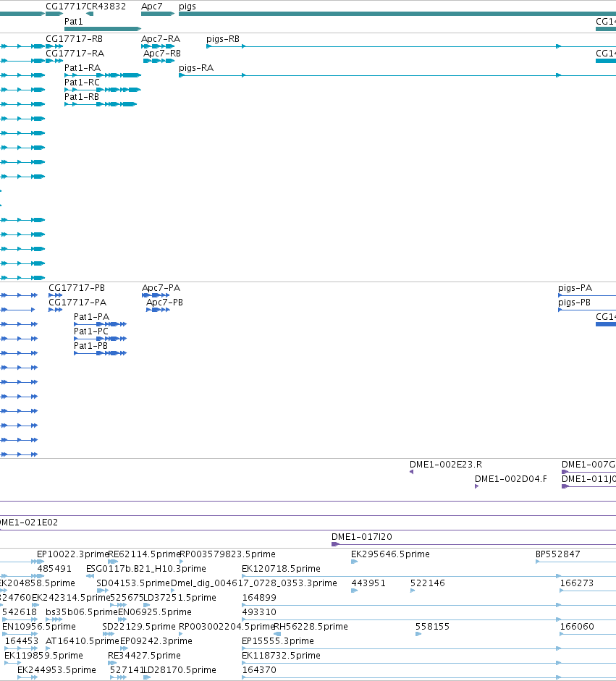Click the pigs gene label
The image size is (616, 681).
click(187, 7)
